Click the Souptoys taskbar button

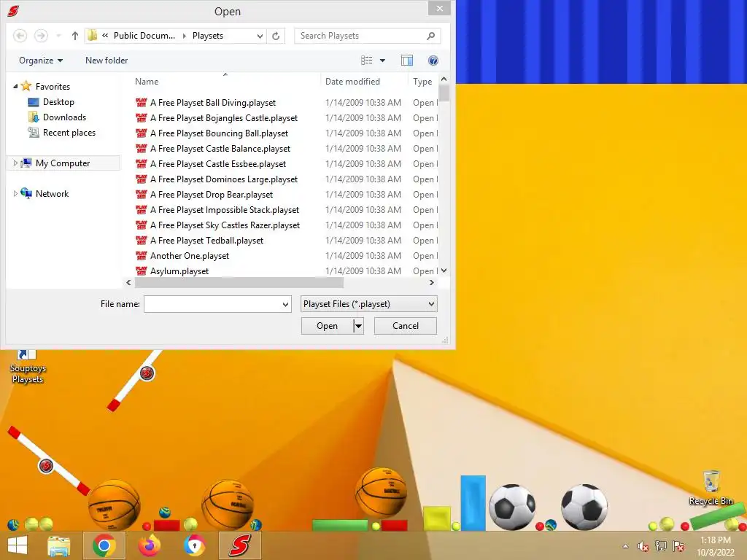(x=239, y=545)
